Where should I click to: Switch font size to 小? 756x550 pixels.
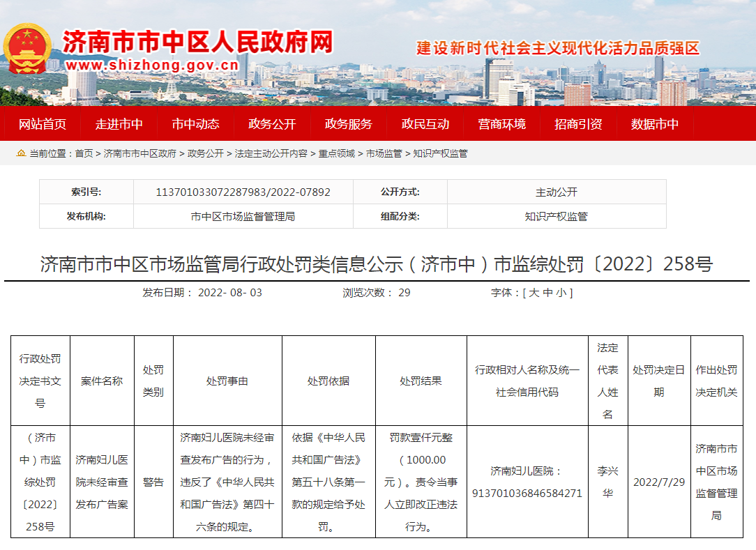(561, 293)
